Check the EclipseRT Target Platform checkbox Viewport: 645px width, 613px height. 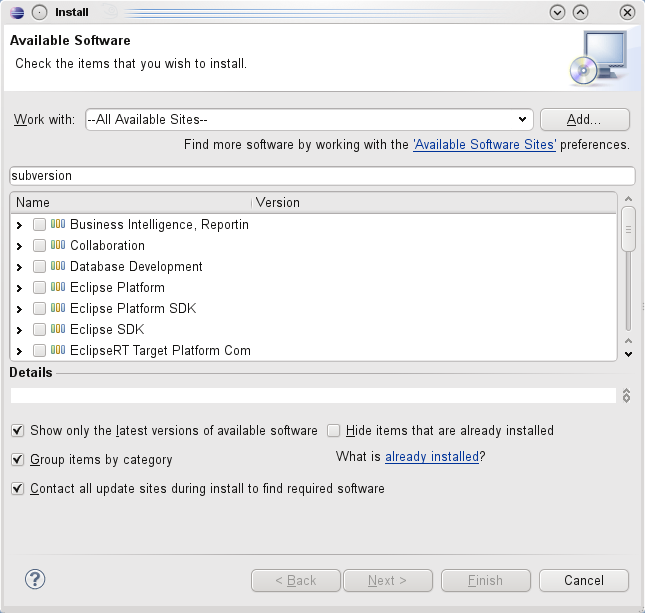tap(39, 351)
